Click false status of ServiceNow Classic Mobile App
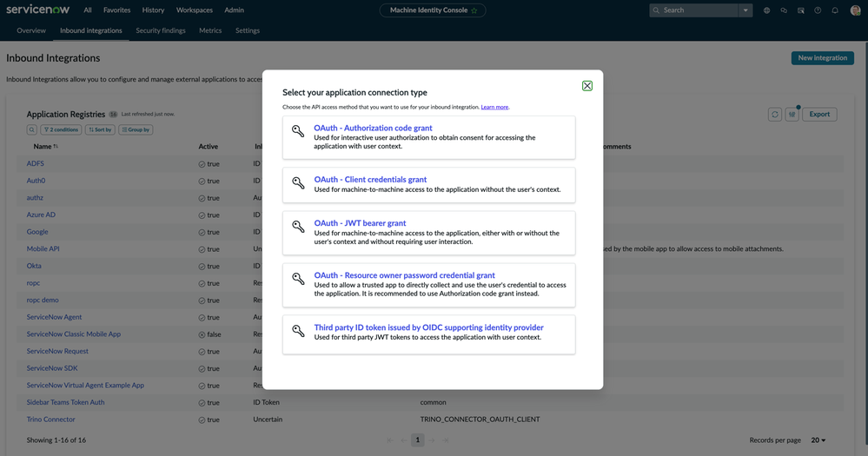Image resolution: width=868 pixels, height=456 pixels. (209, 334)
